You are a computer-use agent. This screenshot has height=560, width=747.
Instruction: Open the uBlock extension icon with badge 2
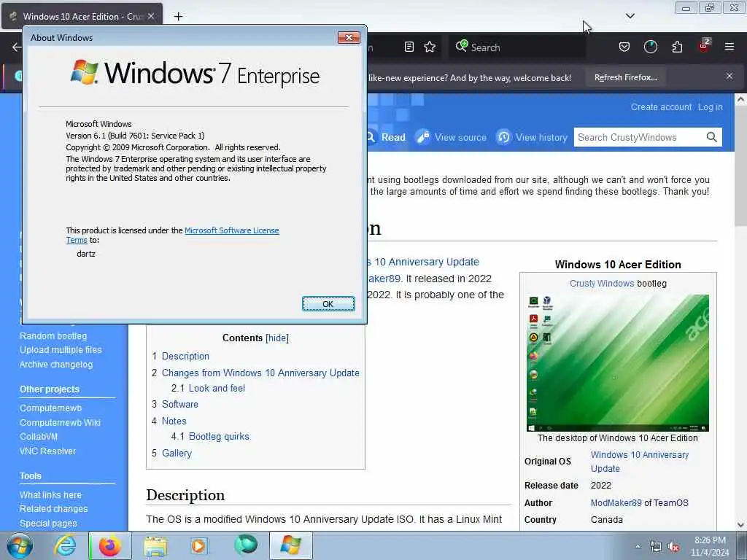pyautogui.click(x=704, y=46)
